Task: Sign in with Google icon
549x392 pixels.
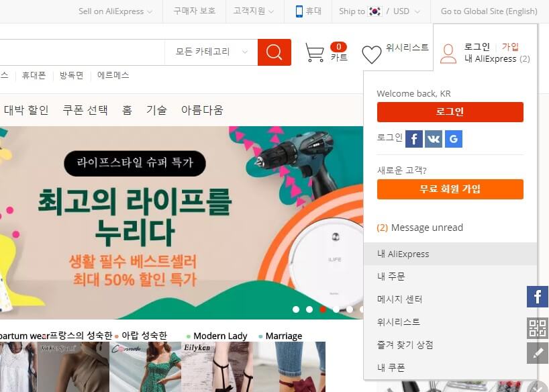Action: (454, 139)
